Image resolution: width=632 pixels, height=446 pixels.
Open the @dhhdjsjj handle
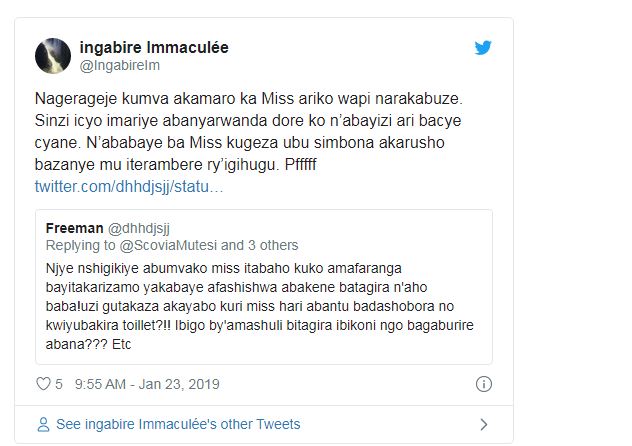coord(142,227)
